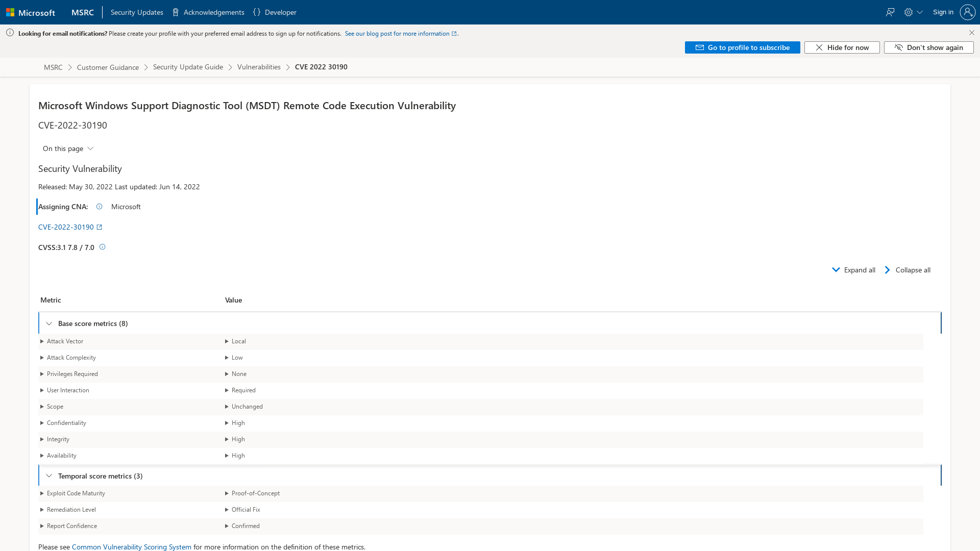Viewport: 980px width, 551px height.
Task: Expand Scope metric details
Action: [52, 407]
